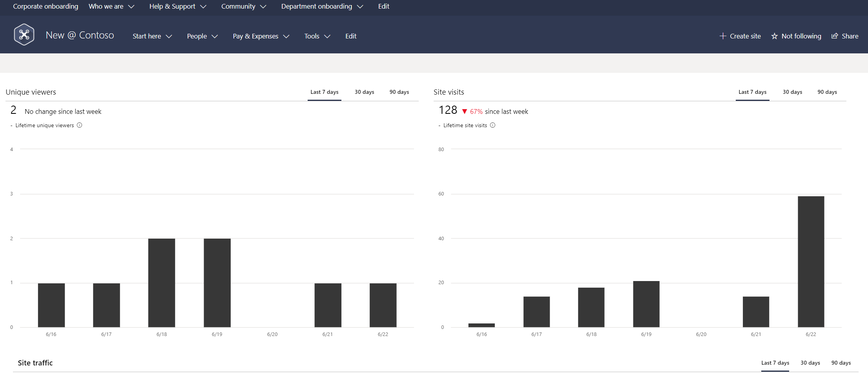
Task: Click the 6/22 bar in Site visits chart
Action: click(811, 261)
